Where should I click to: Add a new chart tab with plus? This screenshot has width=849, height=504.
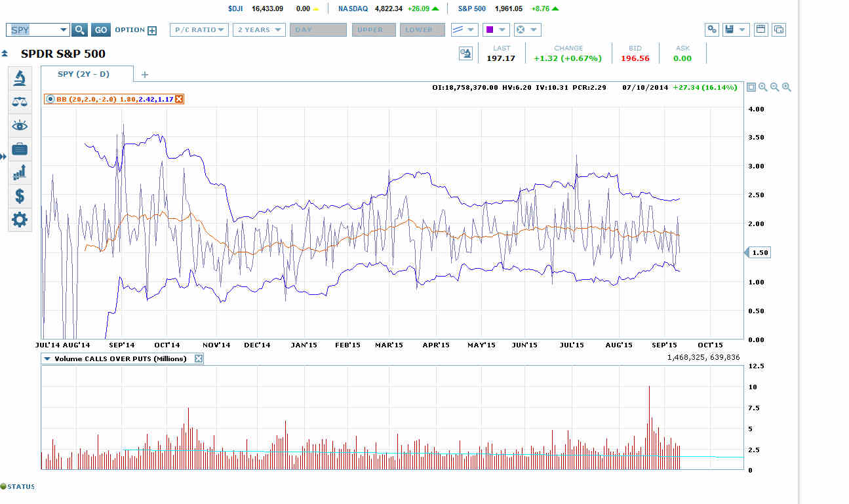pyautogui.click(x=145, y=75)
